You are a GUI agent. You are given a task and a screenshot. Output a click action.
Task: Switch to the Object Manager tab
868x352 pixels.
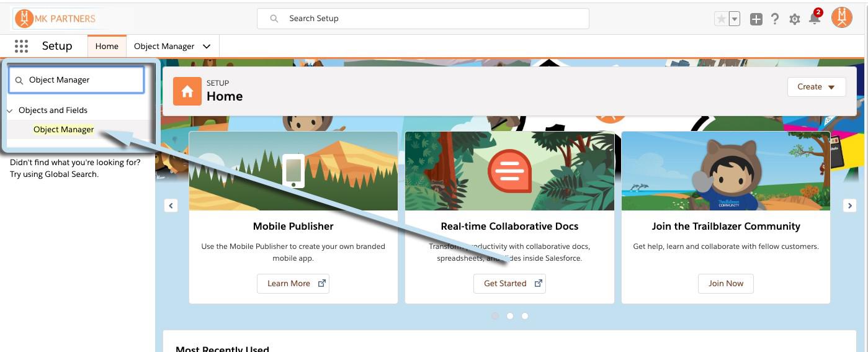pyautogui.click(x=164, y=47)
